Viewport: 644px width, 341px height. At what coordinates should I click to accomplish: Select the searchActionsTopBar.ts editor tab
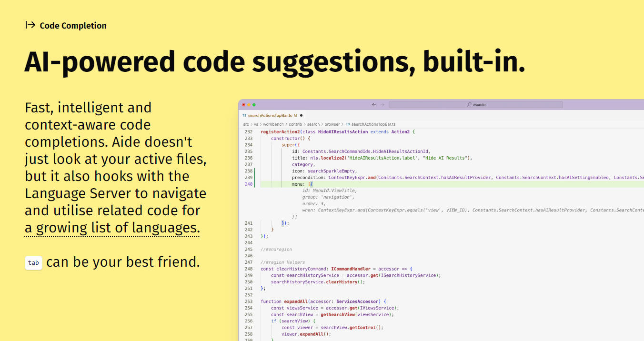click(270, 116)
